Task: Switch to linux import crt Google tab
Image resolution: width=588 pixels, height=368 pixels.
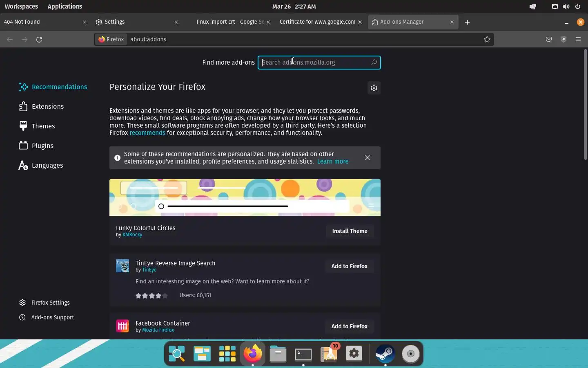Action: click(229, 22)
